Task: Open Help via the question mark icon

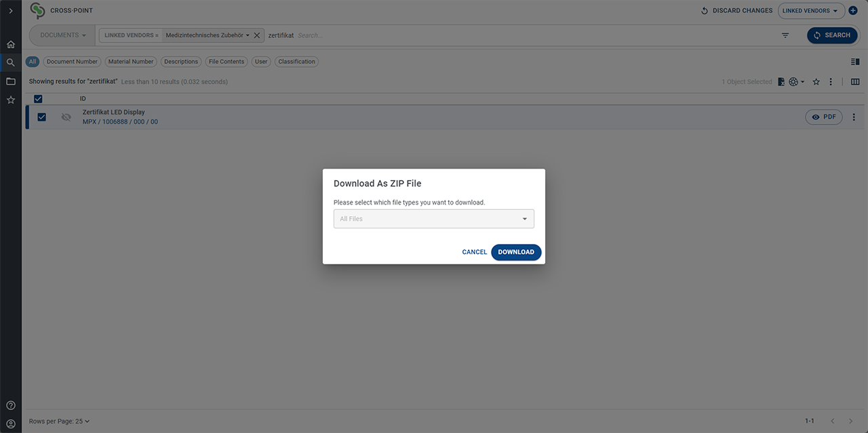Action: click(x=10, y=405)
